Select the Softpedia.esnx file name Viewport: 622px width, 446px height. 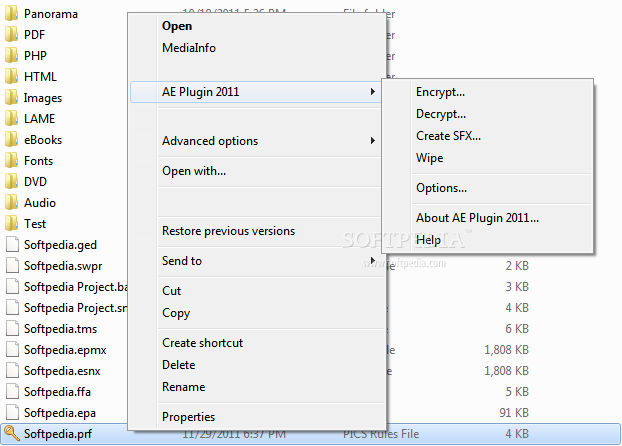[x=62, y=371]
